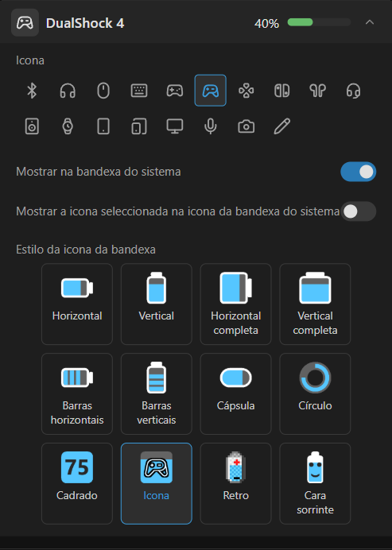Choose the speaker icon
The height and width of the screenshot is (550, 392).
pyautogui.click(x=32, y=126)
